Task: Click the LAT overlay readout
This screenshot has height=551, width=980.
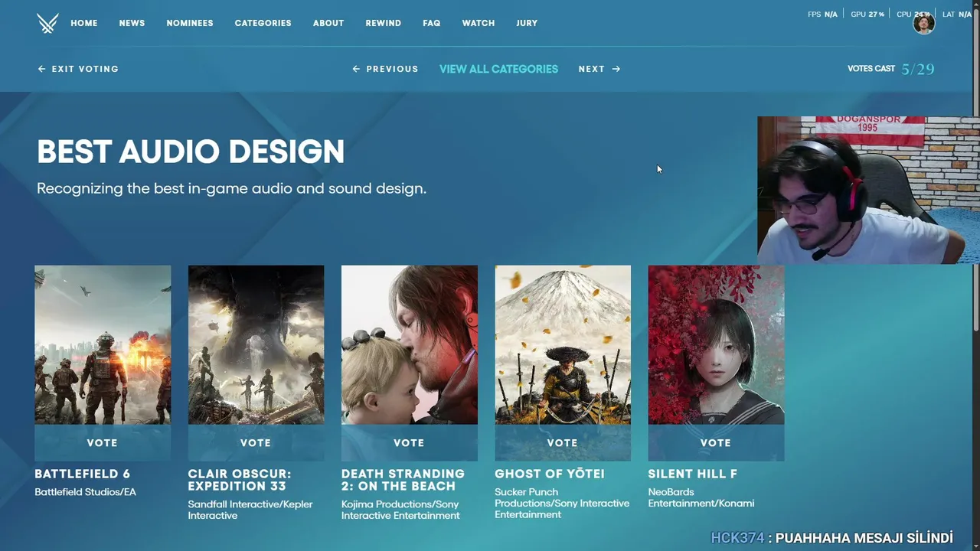Action: (957, 15)
